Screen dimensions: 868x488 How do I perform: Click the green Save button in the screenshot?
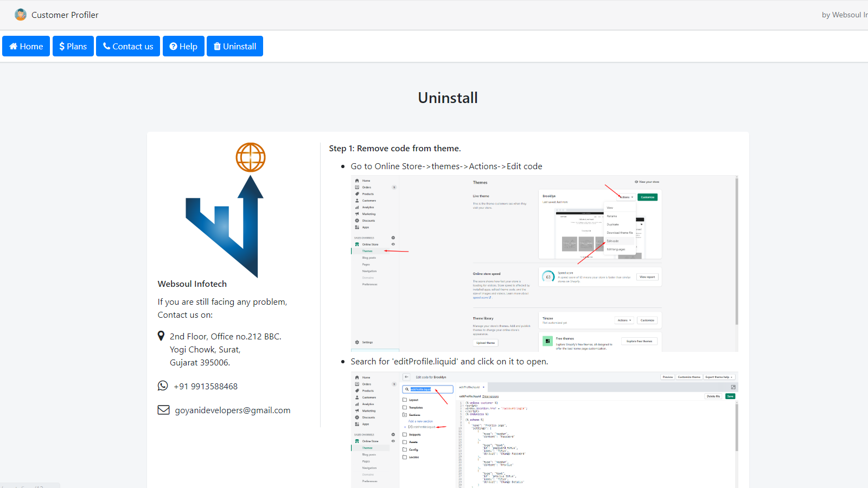[x=730, y=396]
